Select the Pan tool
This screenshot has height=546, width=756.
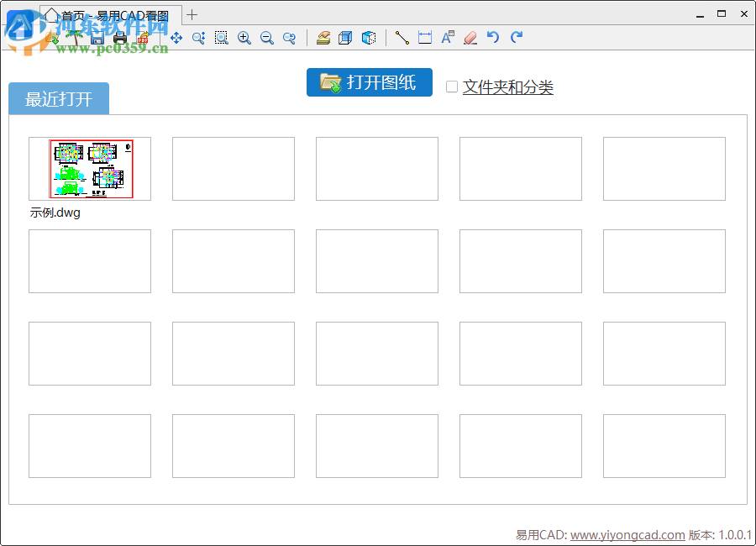pos(176,38)
